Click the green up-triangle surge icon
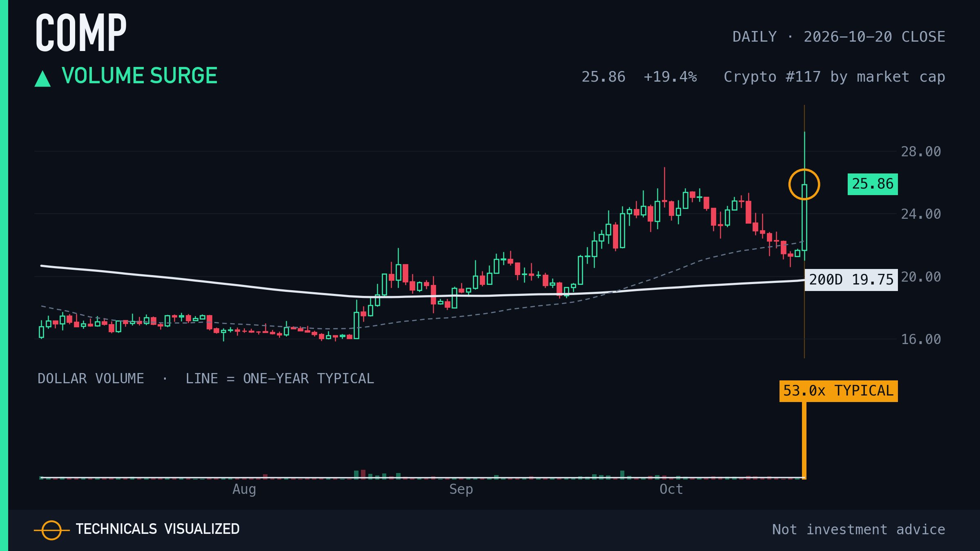This screenshot has width=980, height=551. click(x=42, y=78)
